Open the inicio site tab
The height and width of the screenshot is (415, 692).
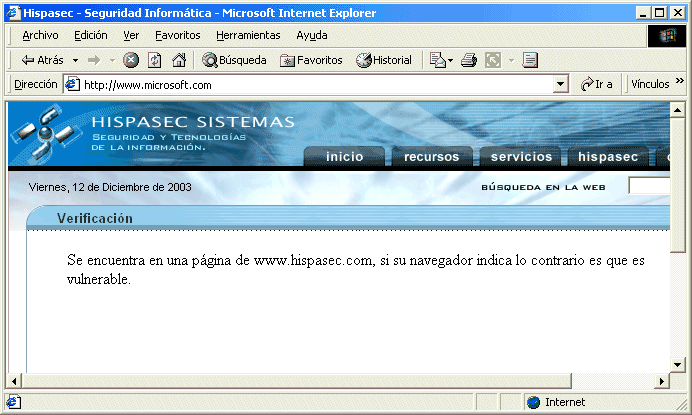344,157
